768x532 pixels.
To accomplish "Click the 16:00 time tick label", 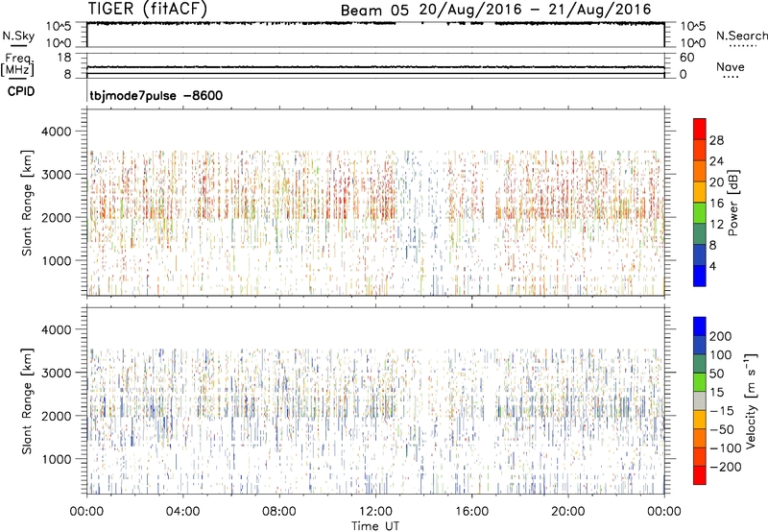I will 471,512.
